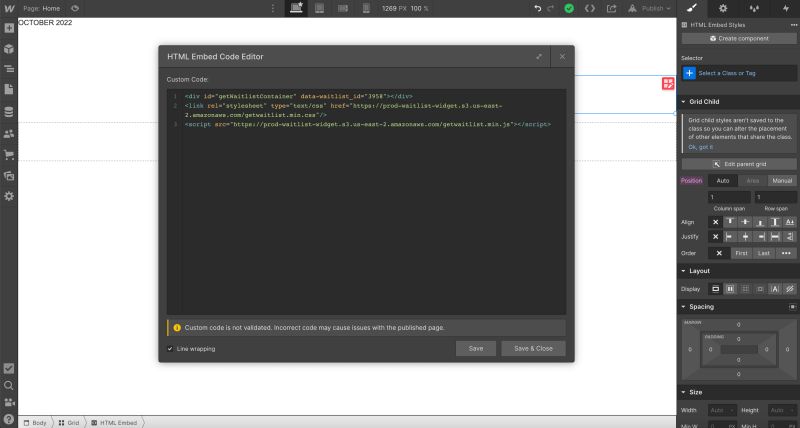Screen dimensions: 800x428
Task: Open the share site icon
Action: (611, 9)
